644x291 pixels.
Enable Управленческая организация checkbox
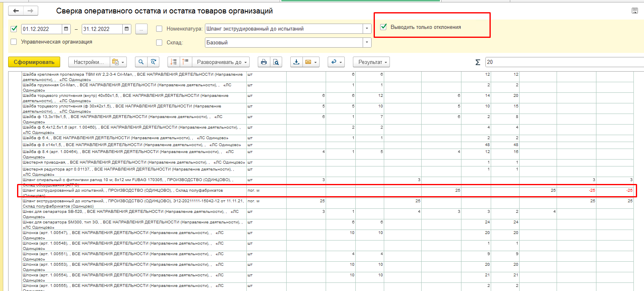14,42
